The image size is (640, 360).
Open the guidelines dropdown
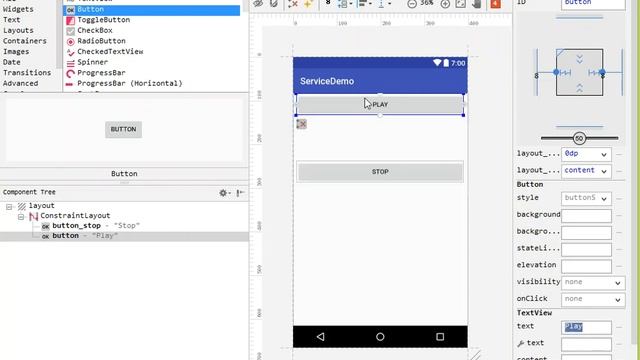point(384,4)
